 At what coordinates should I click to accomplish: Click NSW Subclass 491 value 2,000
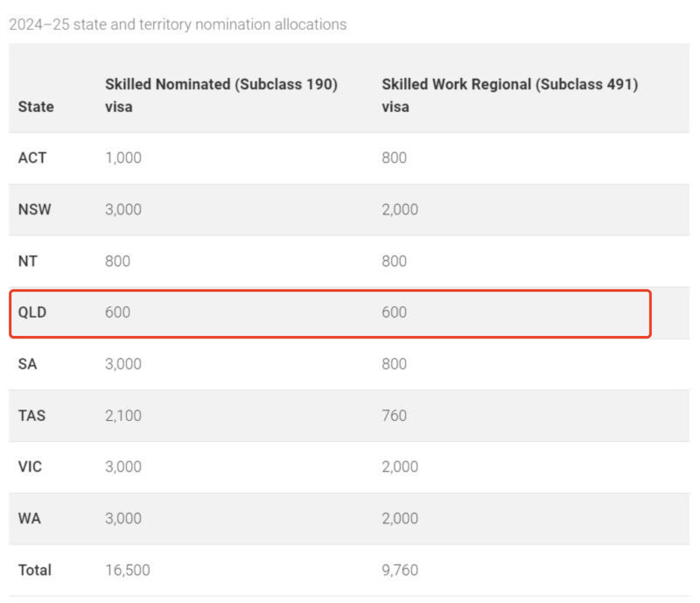click(400, 210)
